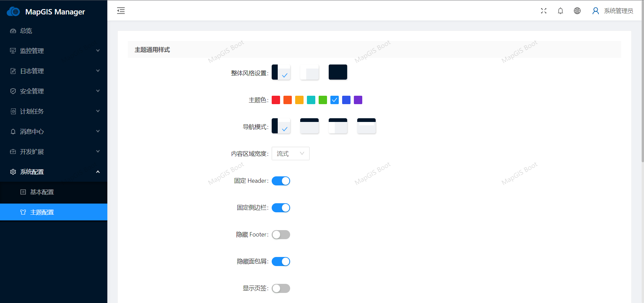644x303 pixels.
Task: Expand the 监控管理 menu chevron
Action: 98,51
